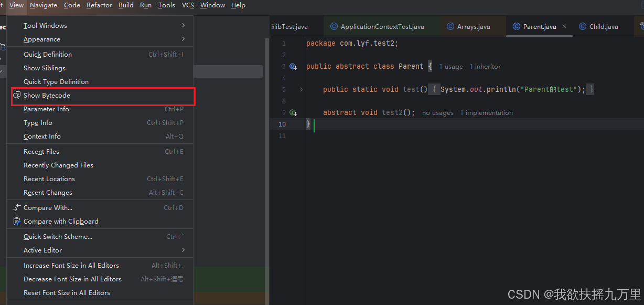This screenshot has height=305, width=644.
Task: Open the VCS menu
Action: [188, 5]
